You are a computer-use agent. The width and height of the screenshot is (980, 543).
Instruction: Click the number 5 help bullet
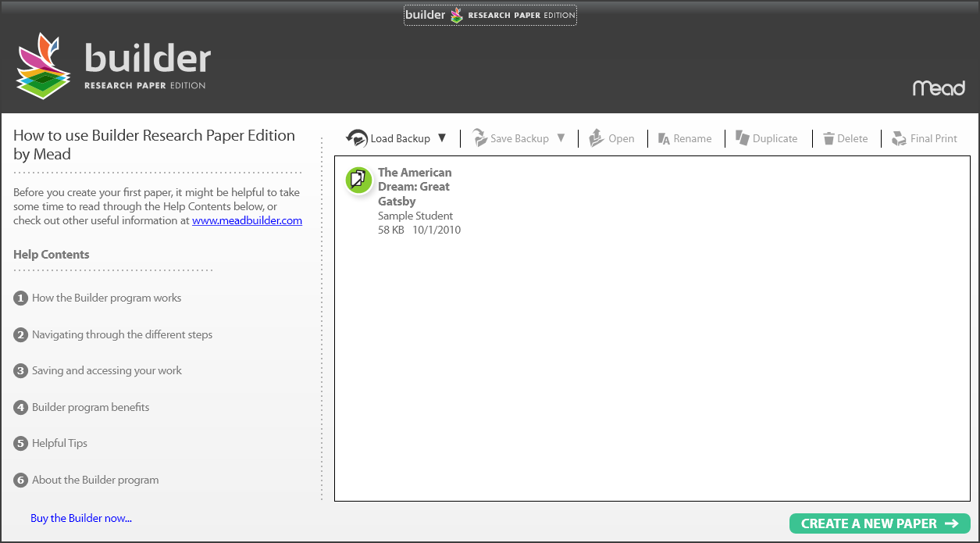click(x=21, y=443)
